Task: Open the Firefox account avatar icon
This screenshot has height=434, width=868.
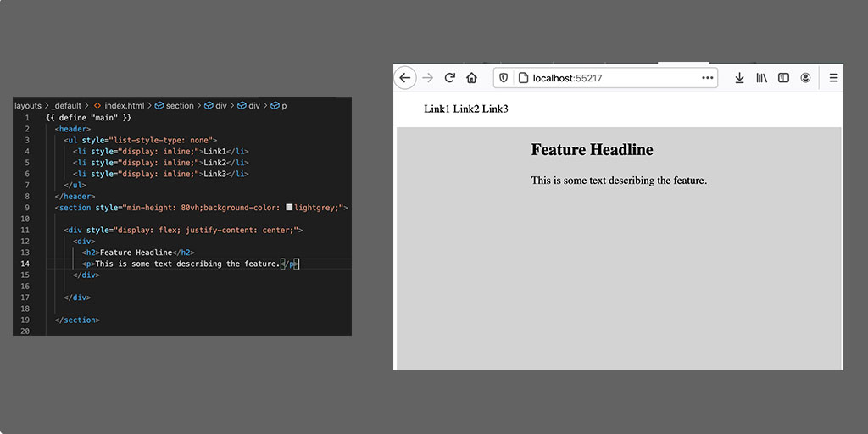Action: (805, 78)
